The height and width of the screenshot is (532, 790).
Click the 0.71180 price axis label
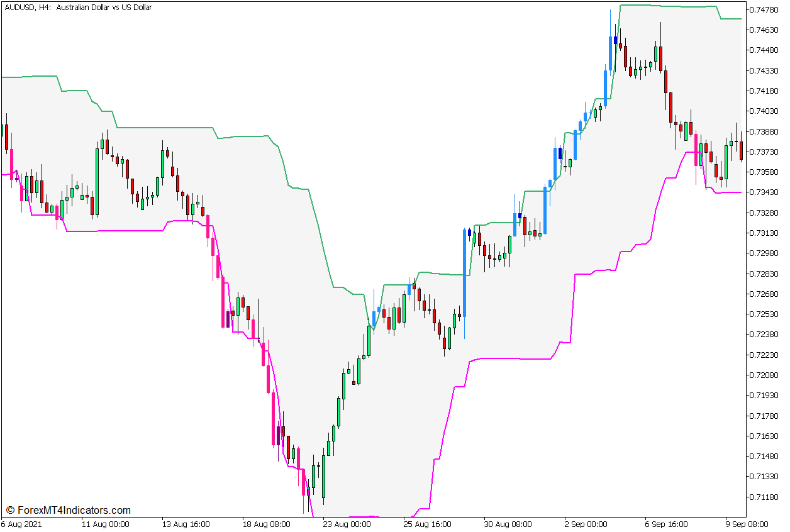764,497
